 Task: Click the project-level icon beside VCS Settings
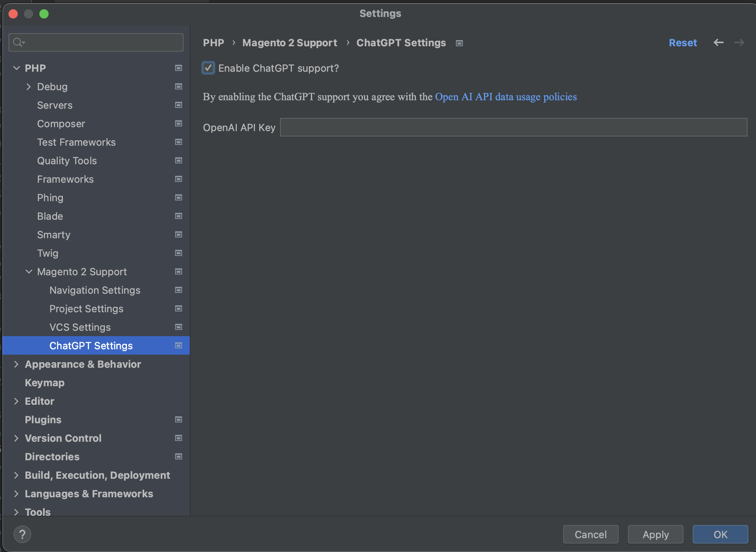click(x=179, y=327)
